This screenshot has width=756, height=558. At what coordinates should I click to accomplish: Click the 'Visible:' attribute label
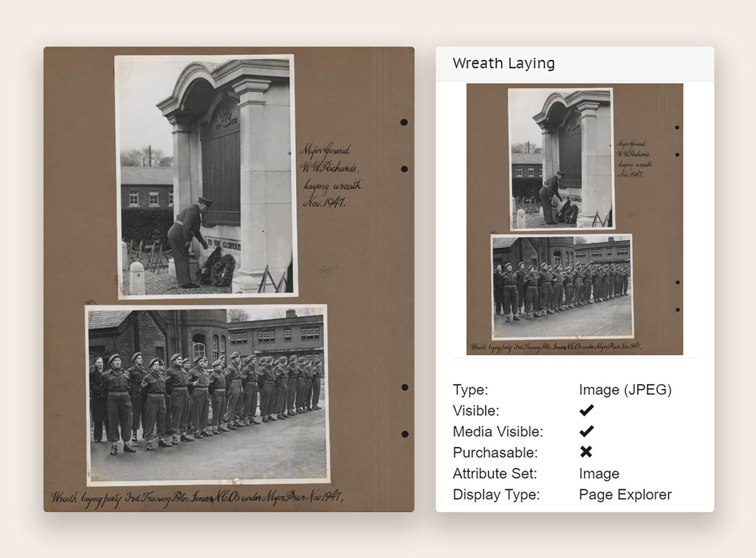pos(476,410)
